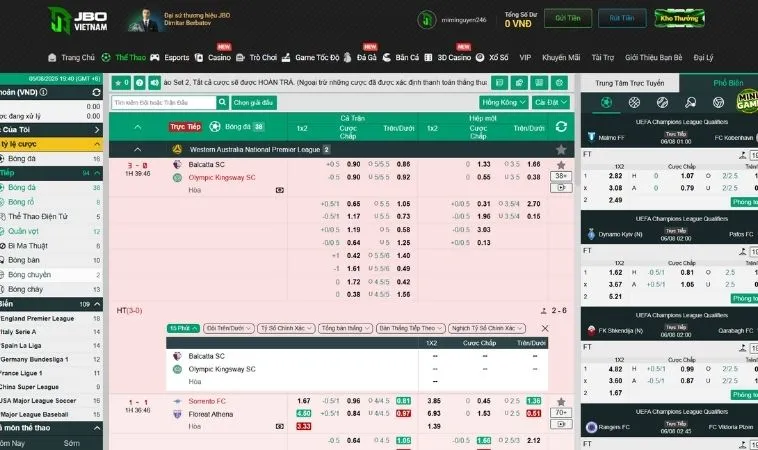Click the user avatar icon near mimiguyen246
Screen dimensions: 758x450
pos(426,20)
